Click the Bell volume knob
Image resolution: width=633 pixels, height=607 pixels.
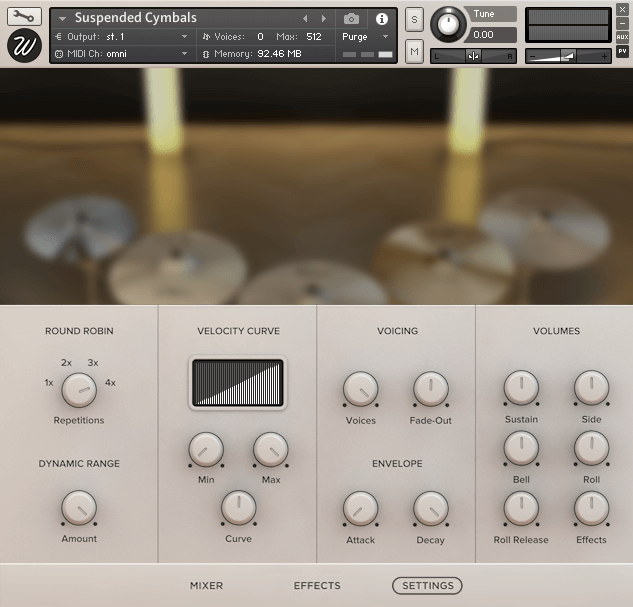point(521,448)
